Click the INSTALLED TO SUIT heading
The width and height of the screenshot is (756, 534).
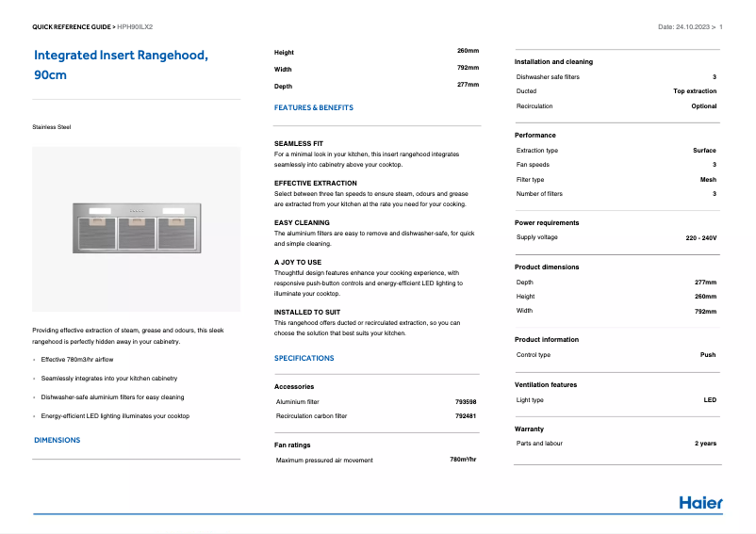[307, 312]
